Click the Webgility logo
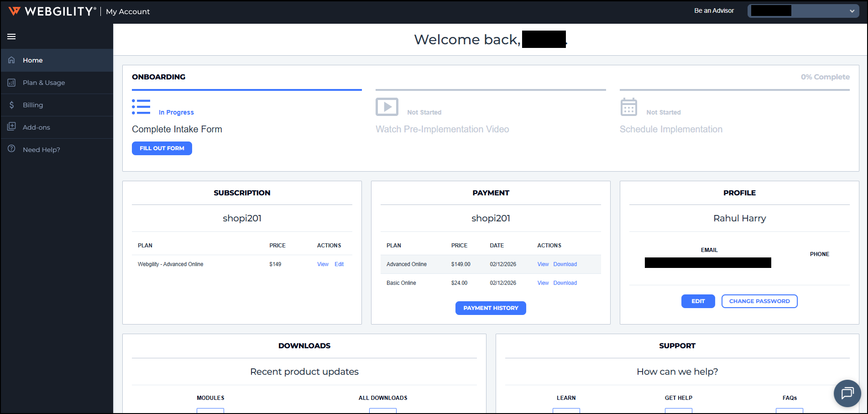The image size is (868, 414). 52,11
